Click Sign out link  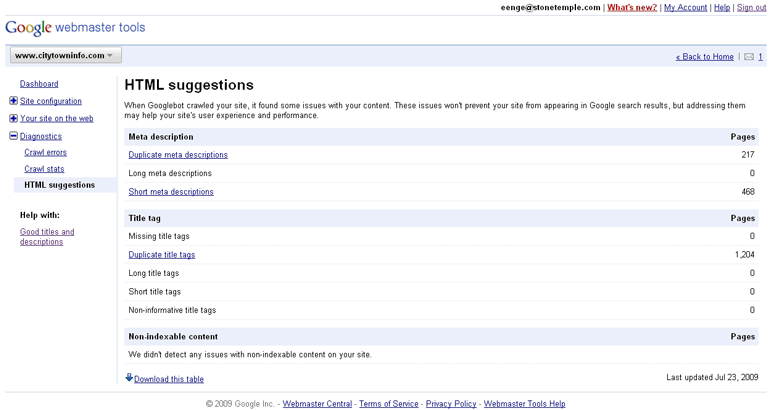click(751, 7)
